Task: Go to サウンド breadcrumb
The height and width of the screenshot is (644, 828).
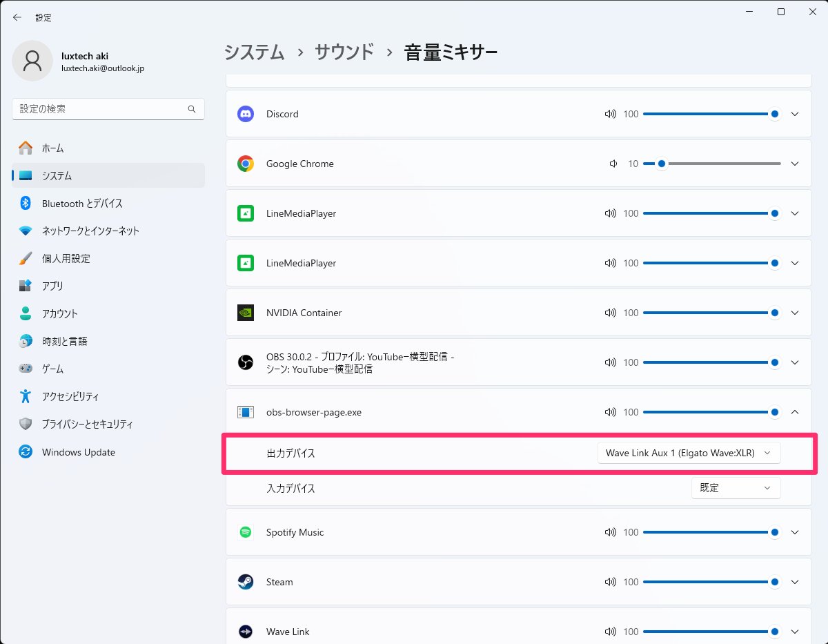Action: pos(344,52)
